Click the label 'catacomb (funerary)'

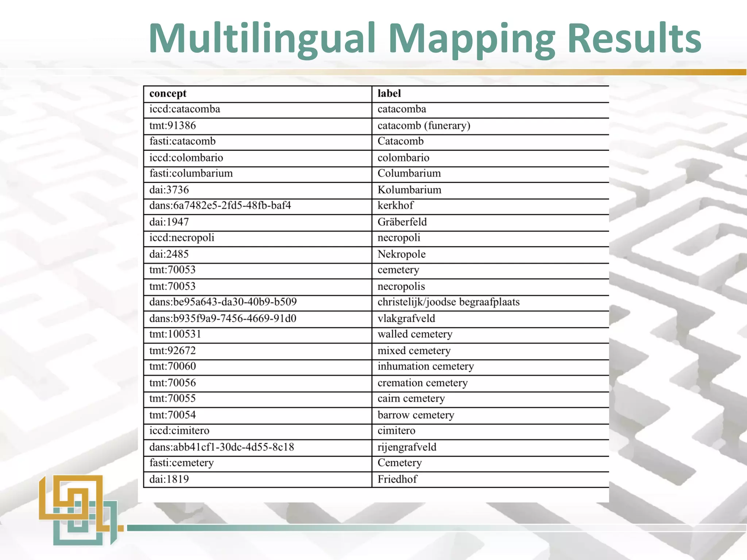click(424, 126)
